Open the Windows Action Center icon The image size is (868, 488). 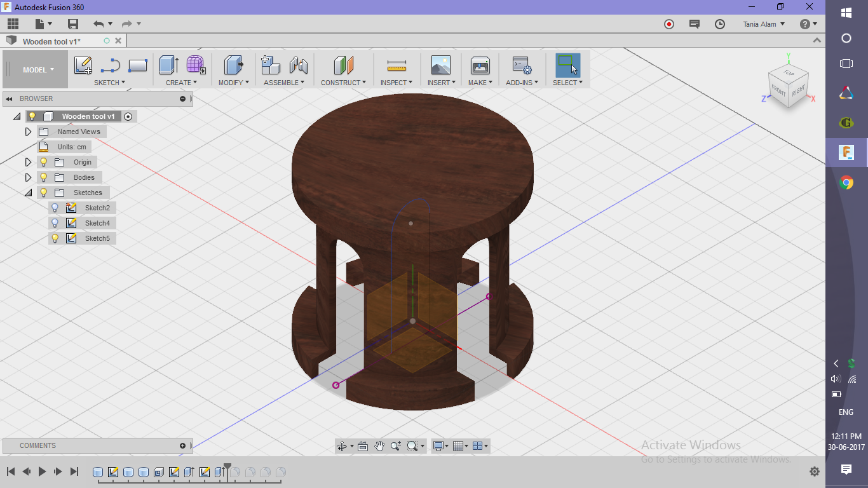846,470
